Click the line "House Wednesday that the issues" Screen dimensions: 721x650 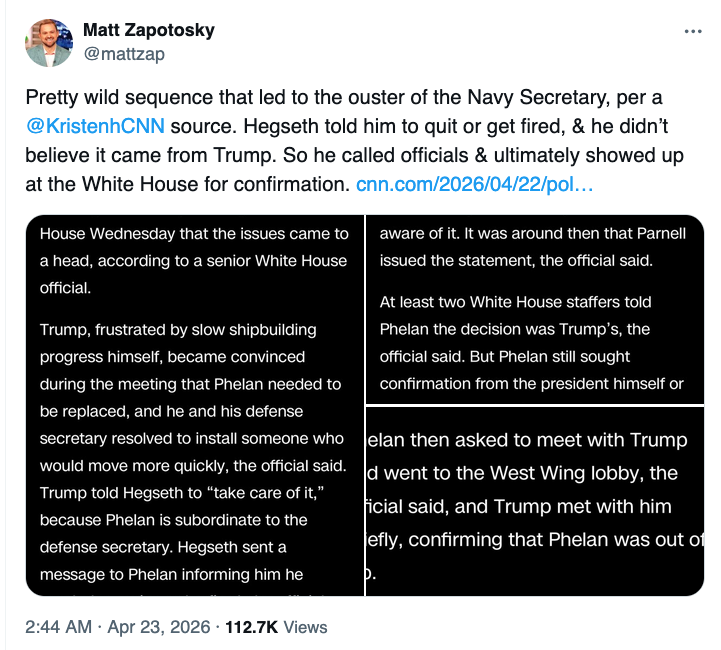point(194,233)
